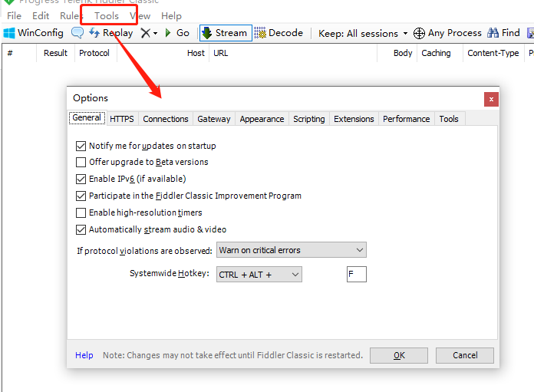Open the File menu
This screenshot has height=392, width=534.
click(x=14, y=16)
